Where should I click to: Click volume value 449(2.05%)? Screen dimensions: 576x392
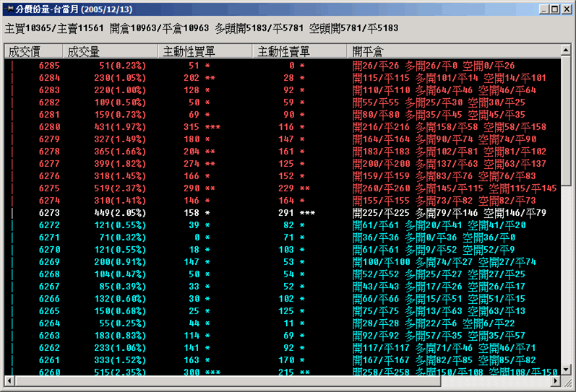tap(120, 213)
